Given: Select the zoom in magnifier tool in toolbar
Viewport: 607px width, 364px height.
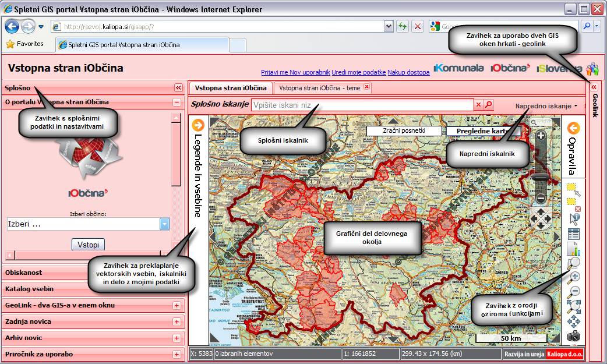Looking at the screenshot, I should coord(574,277).
